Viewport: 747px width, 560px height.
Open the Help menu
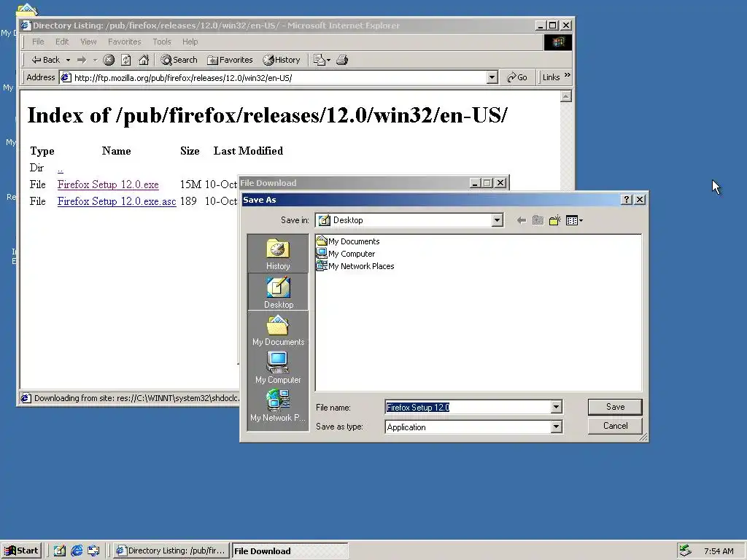[190, 42]
